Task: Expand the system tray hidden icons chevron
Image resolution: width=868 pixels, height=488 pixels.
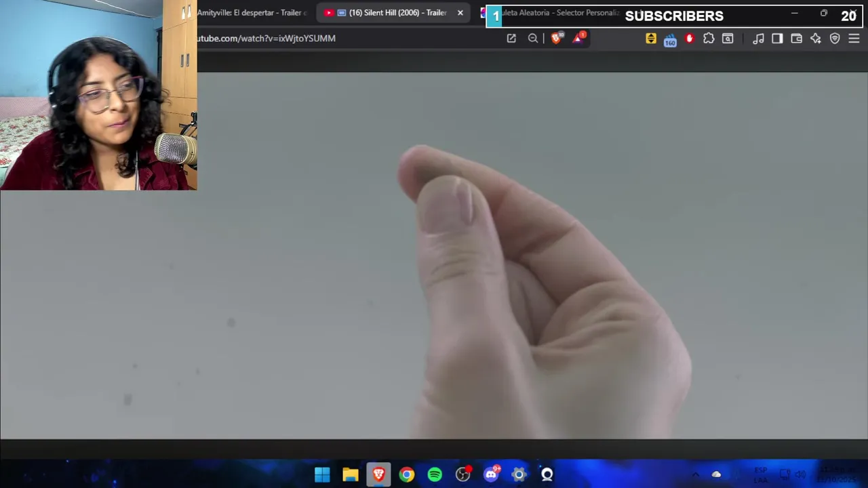Action: pos(695,474)
